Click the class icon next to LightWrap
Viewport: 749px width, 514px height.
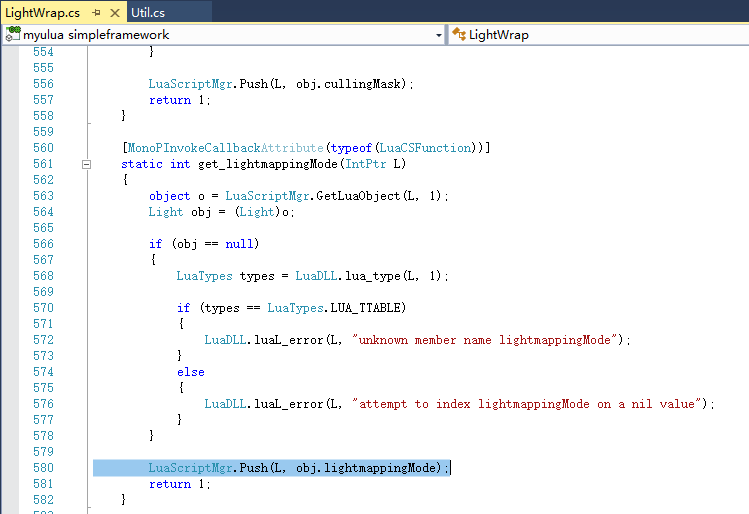[459, 34]
